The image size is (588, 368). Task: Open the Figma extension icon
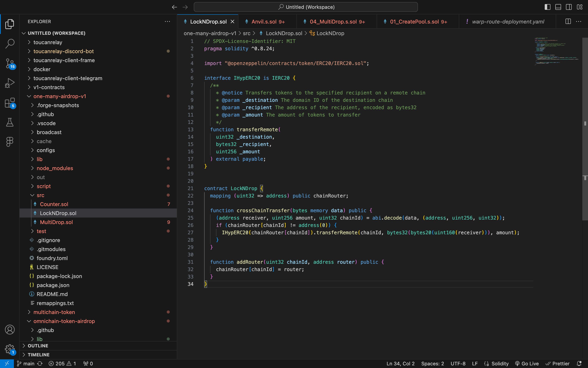pyautogui.click(x=10, y=142)
